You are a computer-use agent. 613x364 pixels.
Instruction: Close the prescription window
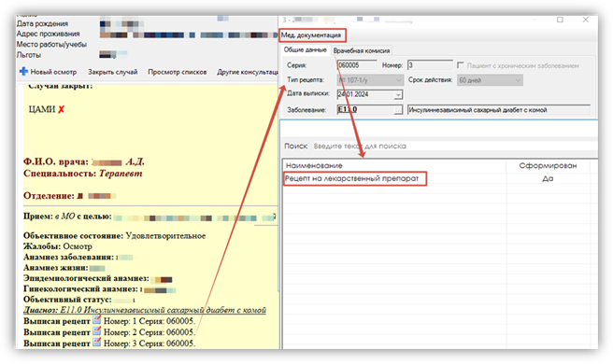coord(585,20)
